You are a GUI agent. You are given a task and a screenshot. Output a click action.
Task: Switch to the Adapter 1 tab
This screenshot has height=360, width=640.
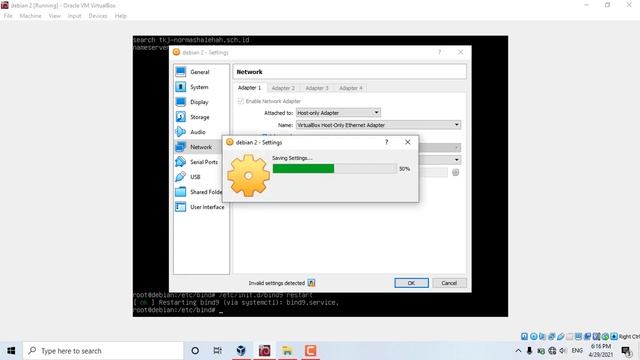pos(249,88)
